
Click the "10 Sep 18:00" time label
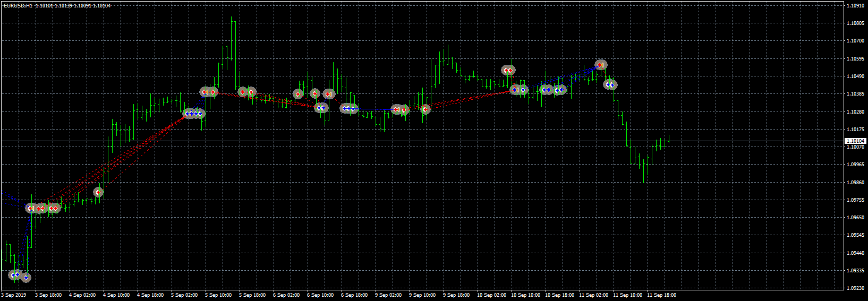pos(559,295)
